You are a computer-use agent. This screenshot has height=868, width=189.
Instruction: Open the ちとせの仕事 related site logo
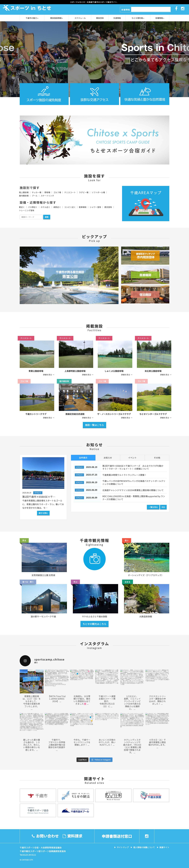click(x=113, y=796)
